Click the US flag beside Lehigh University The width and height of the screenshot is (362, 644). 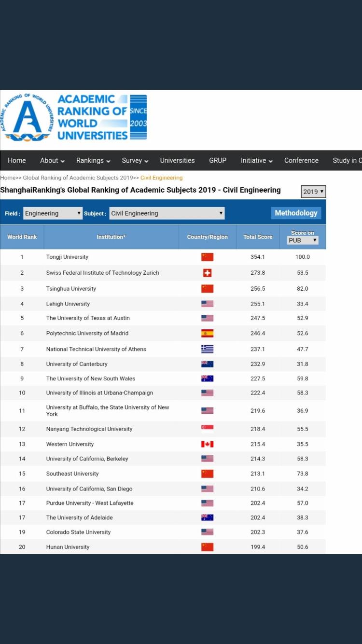click(x=207, y=304)
